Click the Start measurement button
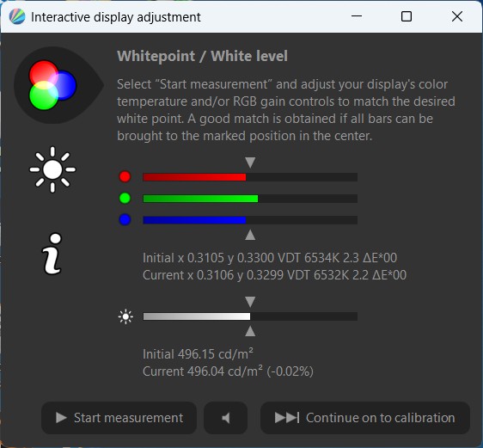 click(x=119, y=418)
